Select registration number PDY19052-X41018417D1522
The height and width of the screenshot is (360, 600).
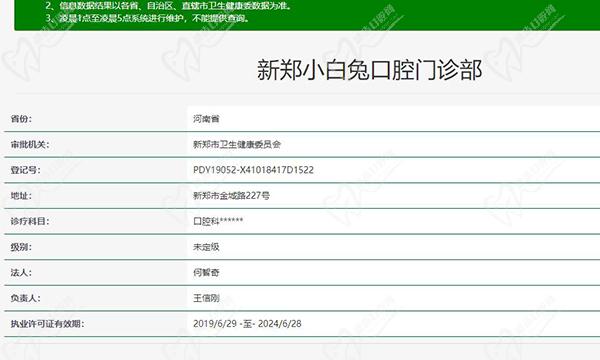pyautogui.click(x=253, y=170)
